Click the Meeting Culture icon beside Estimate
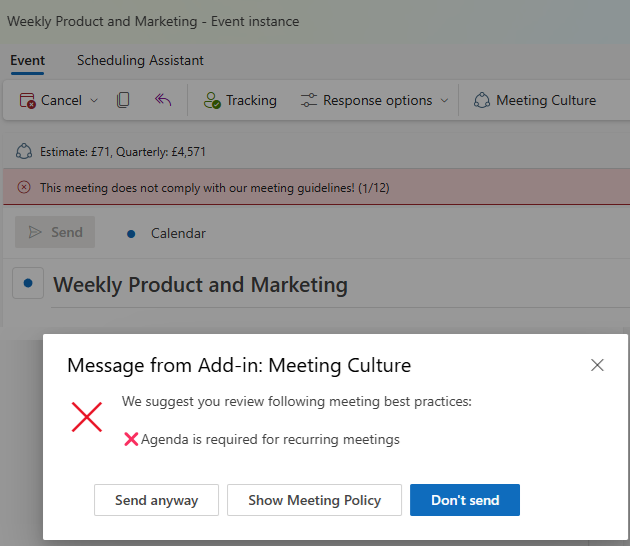Image resolution: width=630 pixels, height=546 pixels. (x=24, y=151)
